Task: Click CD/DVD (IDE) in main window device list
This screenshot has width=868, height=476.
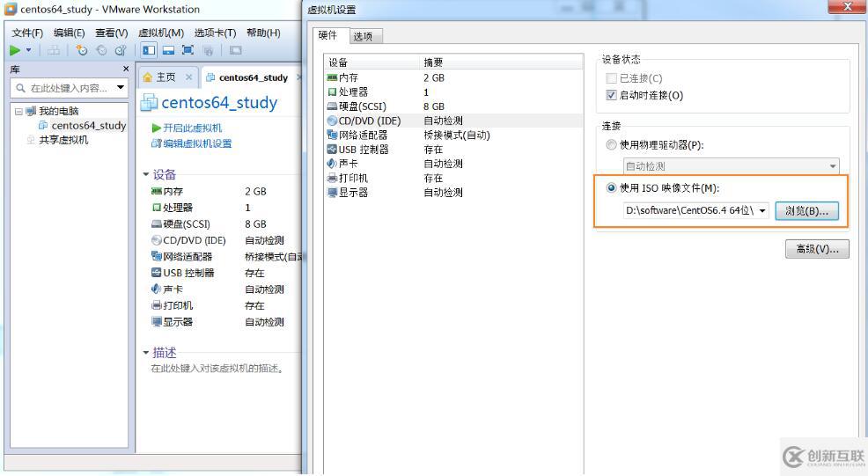Action: point(194,240)
